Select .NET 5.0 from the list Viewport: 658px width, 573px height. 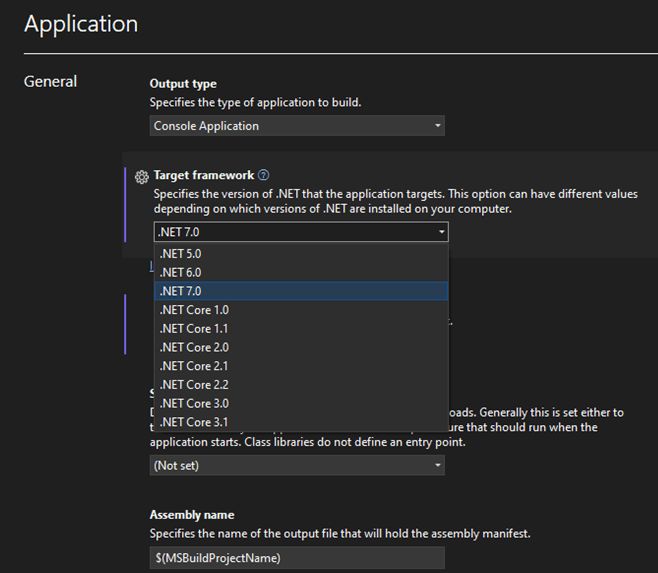tap(301, 254)
